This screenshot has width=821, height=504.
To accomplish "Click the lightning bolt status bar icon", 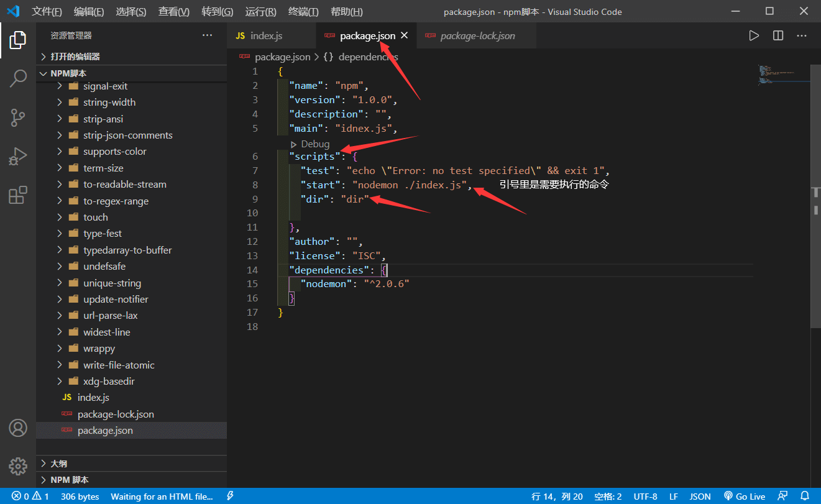I will tap(230, 497).
